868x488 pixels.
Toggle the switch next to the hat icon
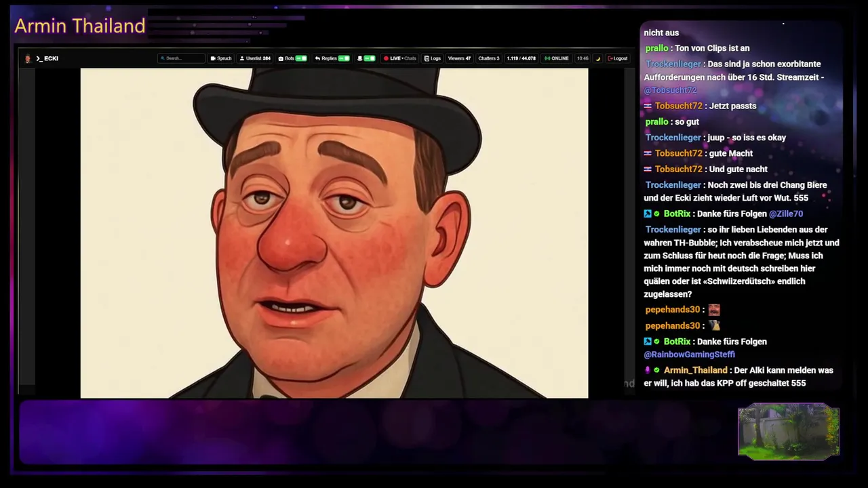[x=370, y=58]
